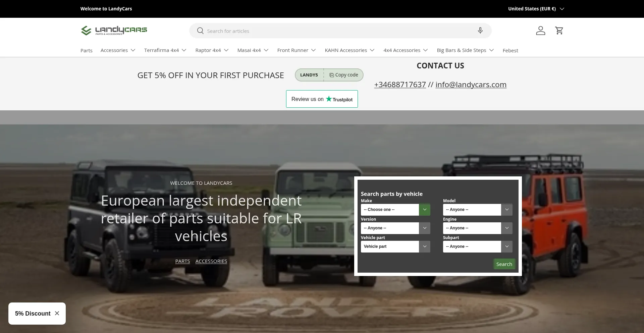Expand the Terrafirma 4x4 menu
This screenshot has width=644, height=333.
tap(165, 50)
